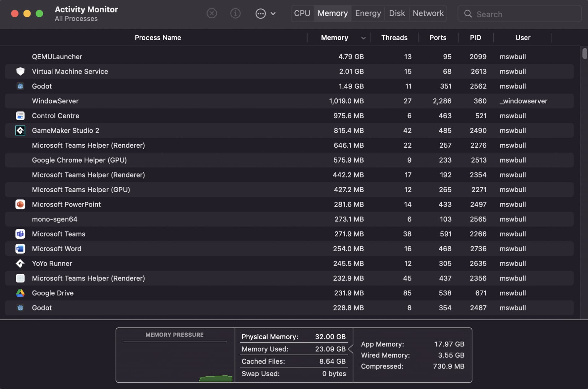This screenshot has height=389, width=588.
Task: Click the Godot icon with 1.49 GB memory
Action: (20, 86)
